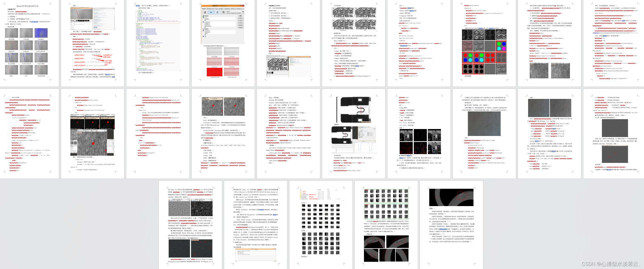The width and height of the screenshot is (644, 269).
Task: Click the red annotated threshold condition formulas
Action: pos(93,60)
